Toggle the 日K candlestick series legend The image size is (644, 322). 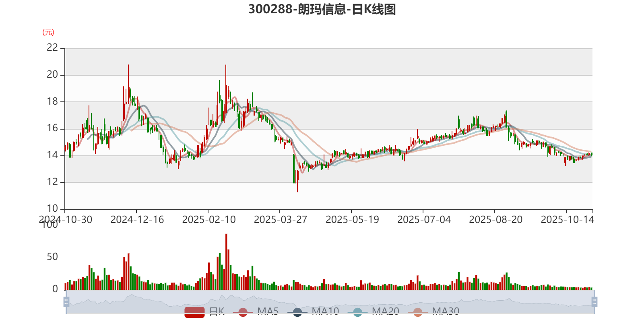204,312
